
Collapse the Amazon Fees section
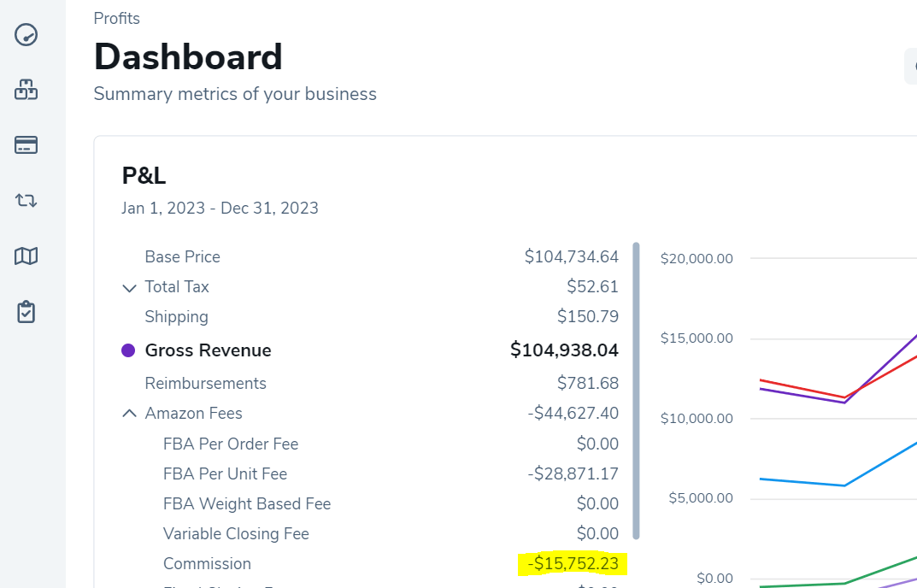click(x=129, y=413)
